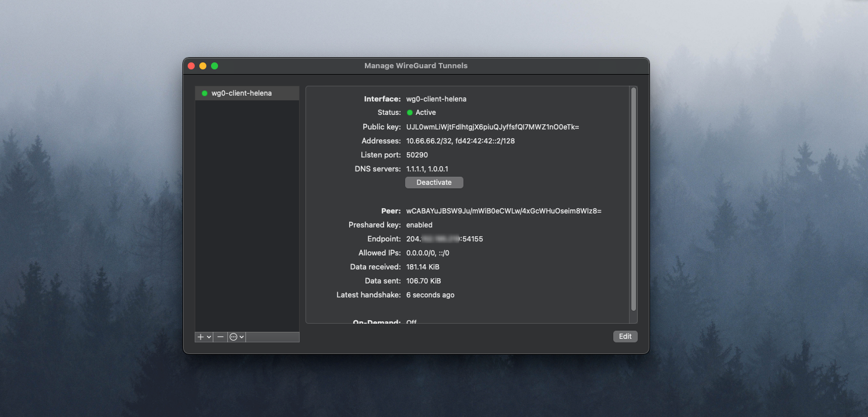Click the green zoom window button
The height and width of the screenshot is (417, 868).
point(215,66)
